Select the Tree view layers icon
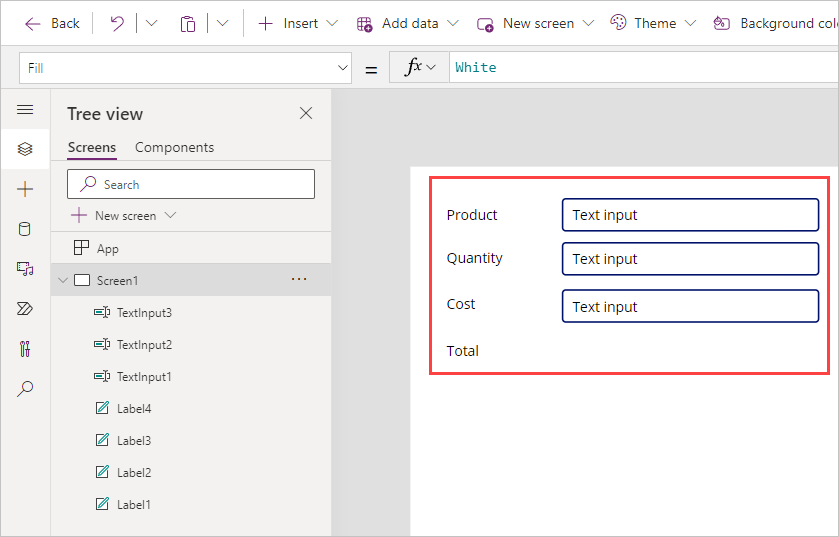 25,149
